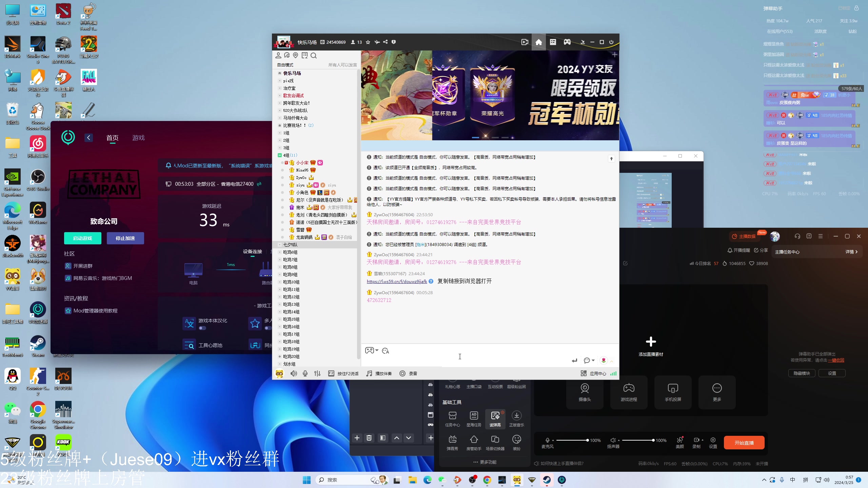Select the 设备连接 tab in UU

(252, 251)
